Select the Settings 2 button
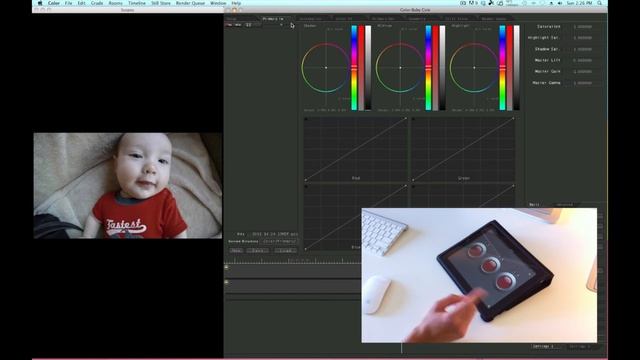Screen dimensions: 640x360 coord(580,346)
